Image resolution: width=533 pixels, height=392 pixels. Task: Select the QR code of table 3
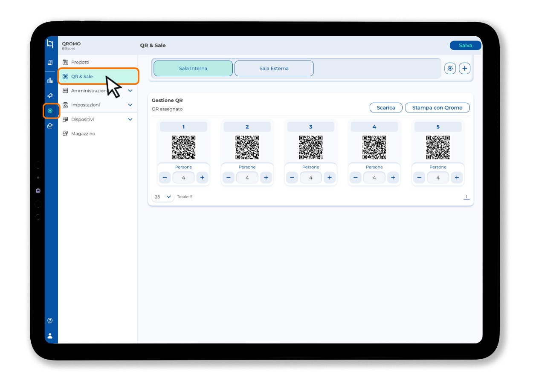[311, 147]
